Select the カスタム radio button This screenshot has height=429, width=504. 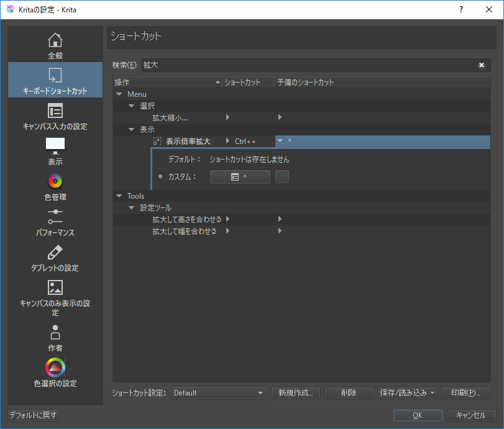pos(160,176)
